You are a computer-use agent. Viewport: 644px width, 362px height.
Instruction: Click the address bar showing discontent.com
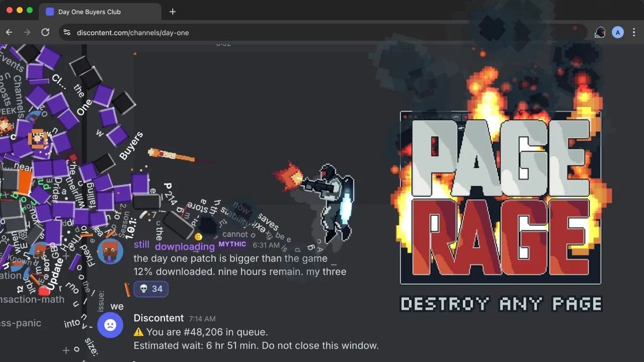[322, 33]
